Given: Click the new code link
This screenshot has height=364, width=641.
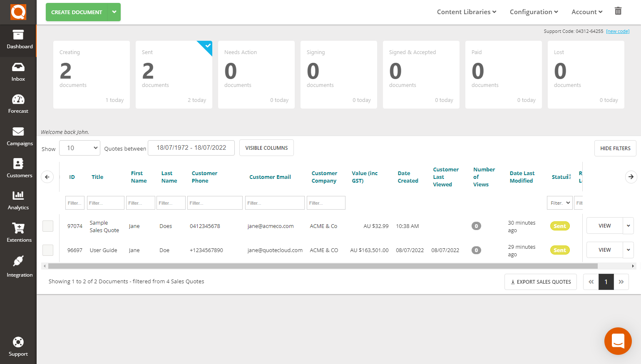Looking at the screenshot, I should 618,31.
